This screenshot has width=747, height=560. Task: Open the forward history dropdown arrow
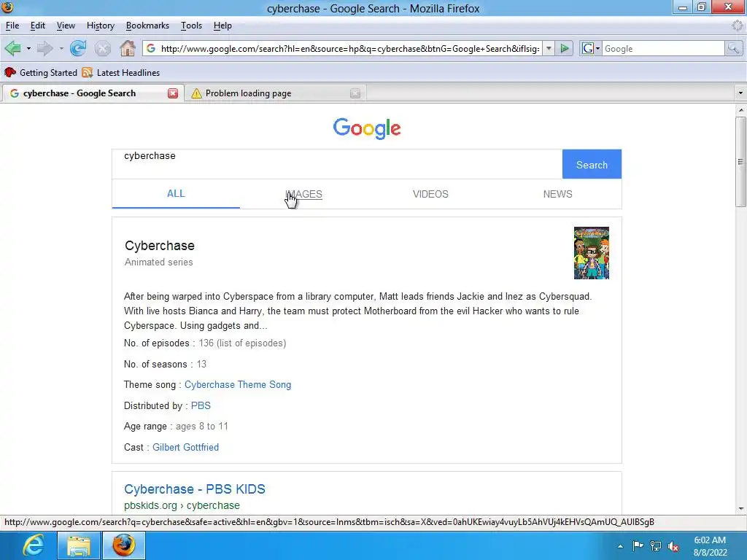pos(61,49)
